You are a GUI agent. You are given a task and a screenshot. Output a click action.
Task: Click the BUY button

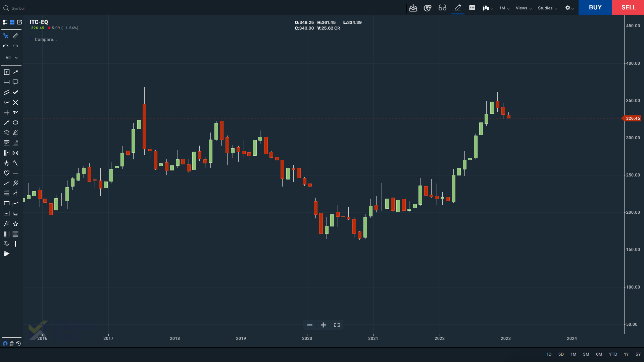point(595,7)
